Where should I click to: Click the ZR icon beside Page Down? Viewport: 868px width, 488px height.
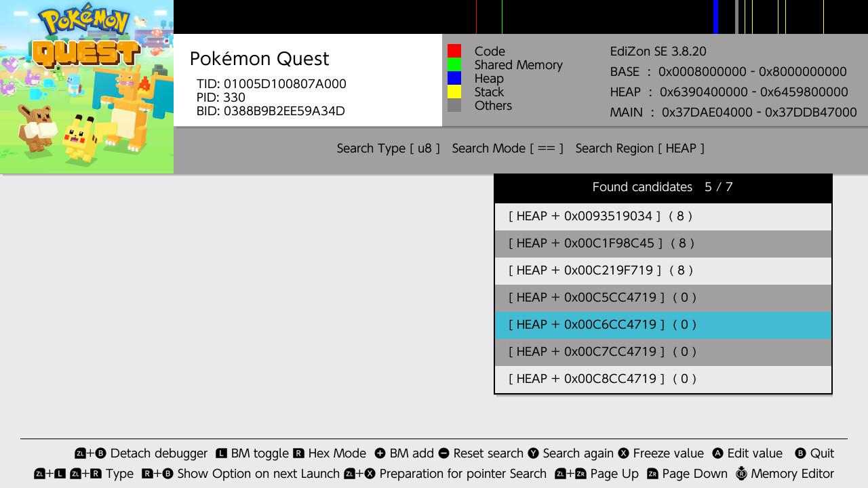pyautogui.click(x=652, y=474)
